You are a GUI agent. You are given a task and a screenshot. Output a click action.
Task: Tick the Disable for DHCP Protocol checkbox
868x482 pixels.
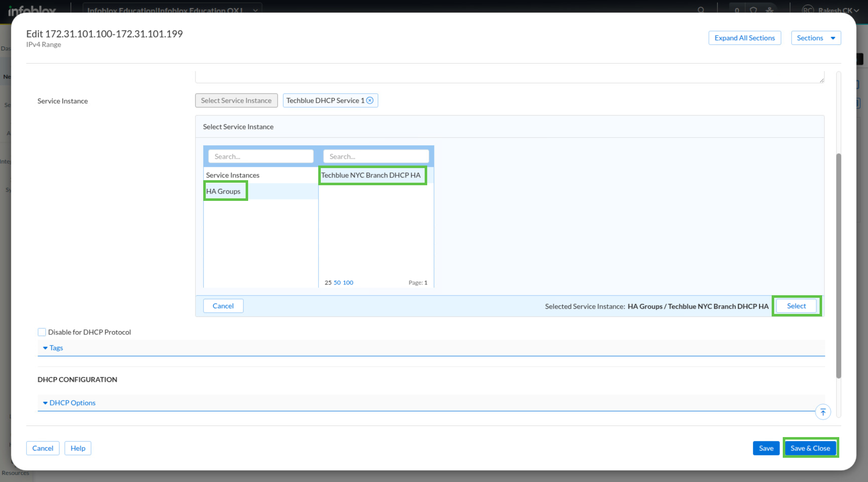pyautogui.click(x=42, y=332)
